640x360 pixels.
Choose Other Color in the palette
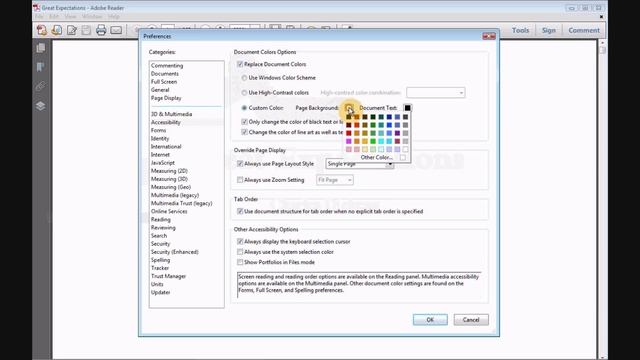click(377, 158)
